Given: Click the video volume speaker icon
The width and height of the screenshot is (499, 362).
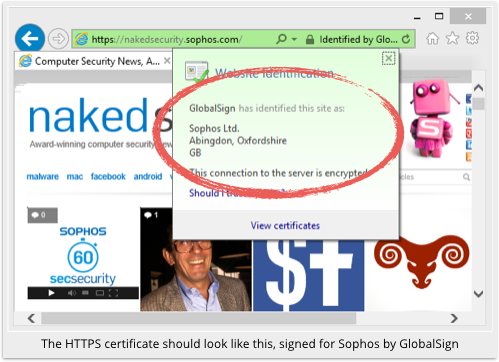Looking at the screenshot, I should pos(72,293).
